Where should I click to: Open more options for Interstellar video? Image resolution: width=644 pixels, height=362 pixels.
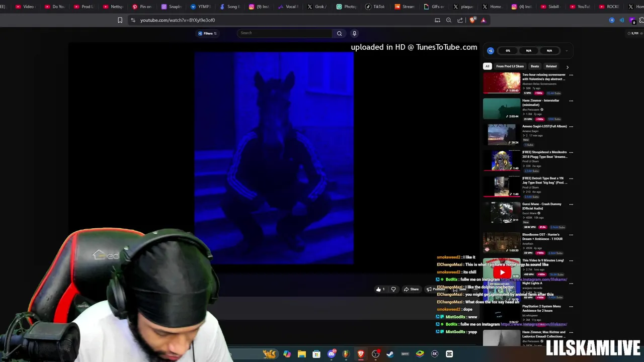tap(571, 101)
